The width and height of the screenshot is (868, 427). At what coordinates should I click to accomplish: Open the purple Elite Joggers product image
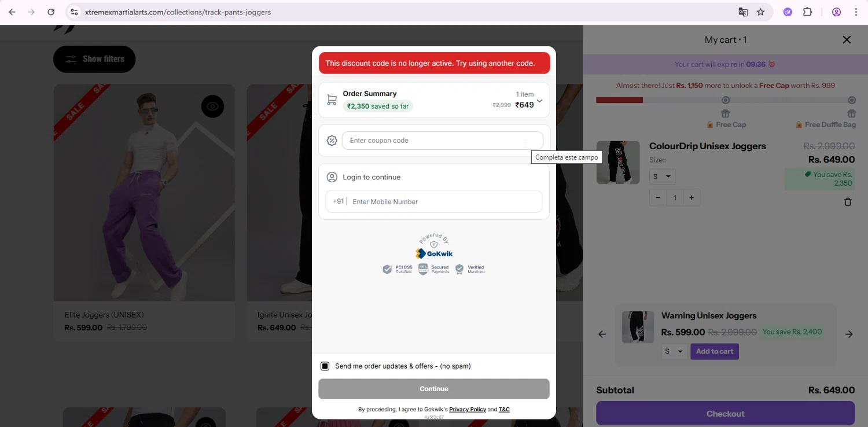(x=145, y=193)
